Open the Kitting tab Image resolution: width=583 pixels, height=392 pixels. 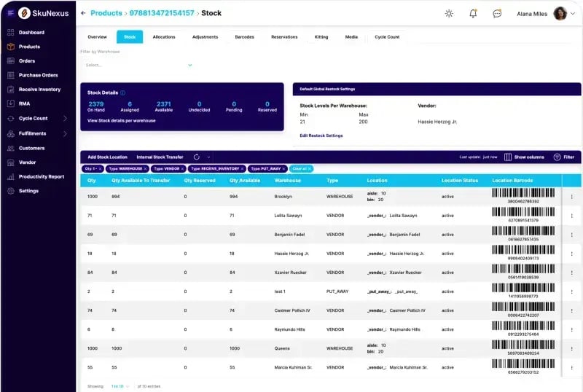321,37
